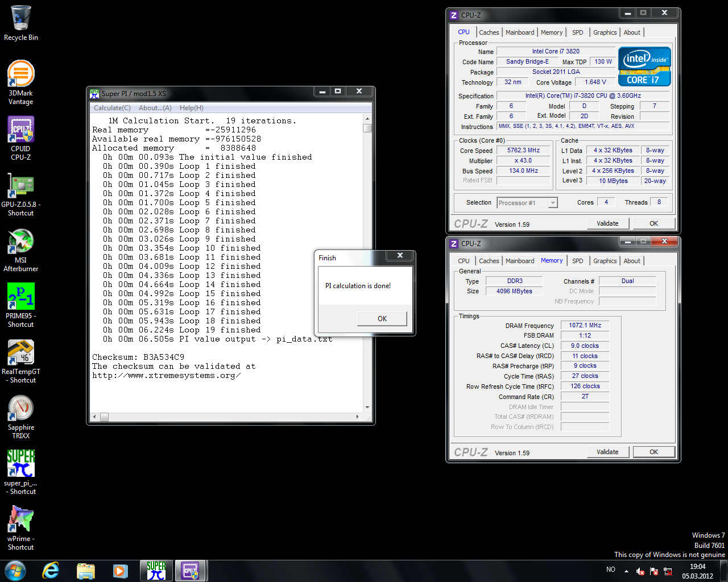Viewport: 728px width, 582px height.
Task: Click the Core Speed value '5762.3 MHz'
Action: pyautogui.click(x=523, y=151)
